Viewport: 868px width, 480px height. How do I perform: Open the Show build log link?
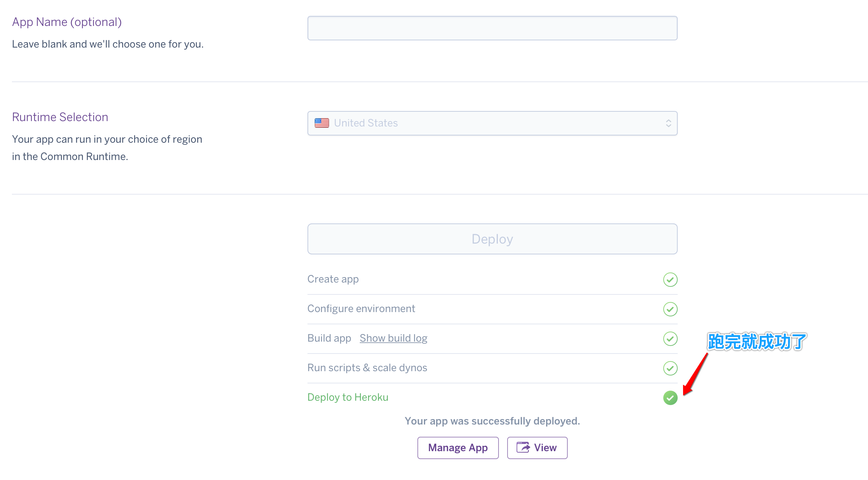coord(393,338)
